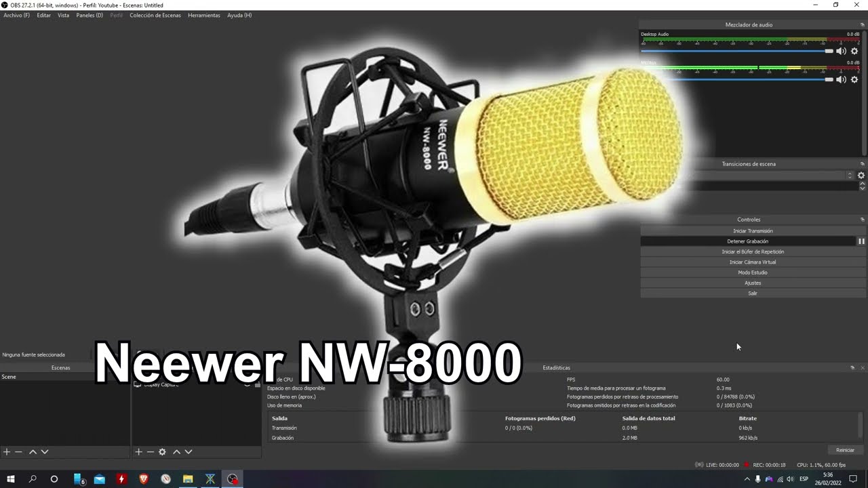
Task: Open Desktop Audio gear settings
Action: (854, 51)
